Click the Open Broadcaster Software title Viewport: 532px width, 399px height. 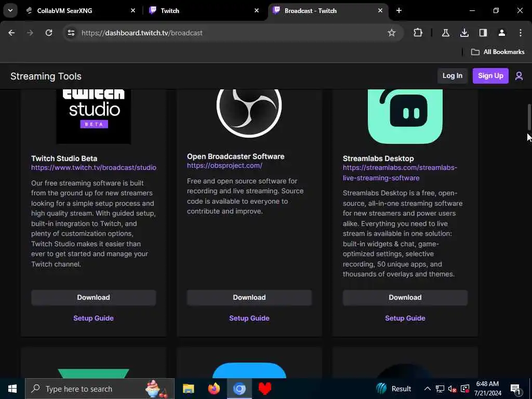pos(236,156)
